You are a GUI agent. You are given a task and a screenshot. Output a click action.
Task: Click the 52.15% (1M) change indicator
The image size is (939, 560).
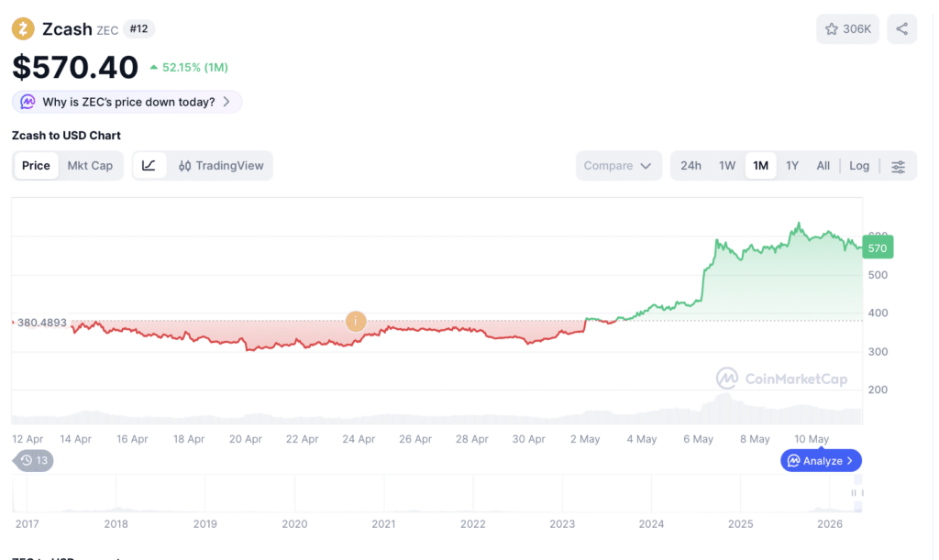tap(189, 68)
